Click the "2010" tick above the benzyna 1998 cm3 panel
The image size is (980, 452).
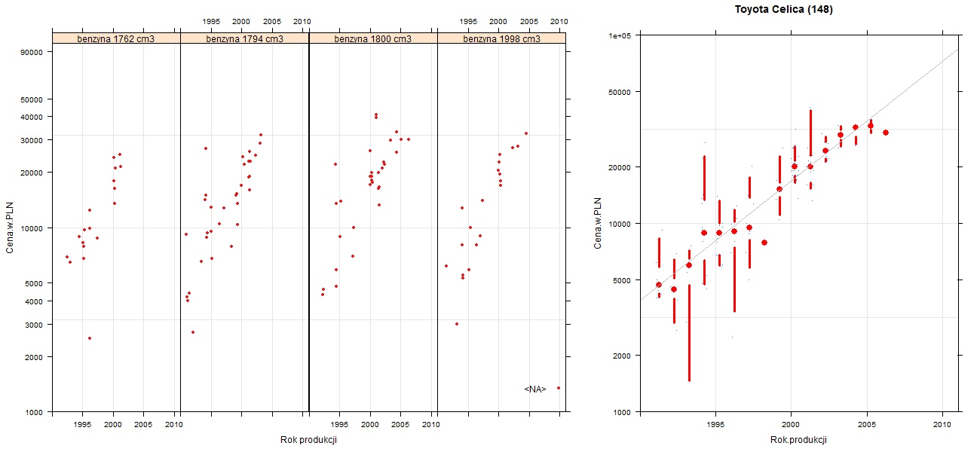coord(559,21)
